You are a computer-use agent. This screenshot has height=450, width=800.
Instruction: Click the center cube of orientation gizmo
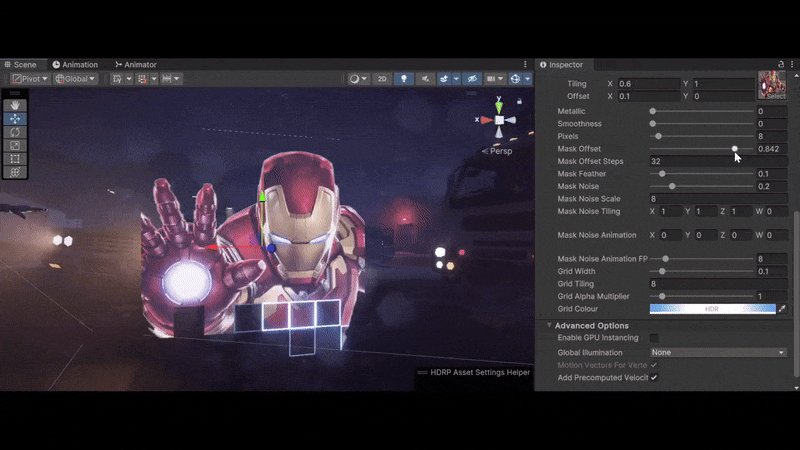499,120
